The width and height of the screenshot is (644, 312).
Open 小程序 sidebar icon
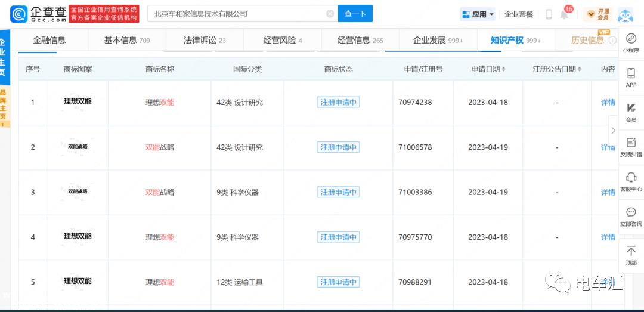coord(631,43)
